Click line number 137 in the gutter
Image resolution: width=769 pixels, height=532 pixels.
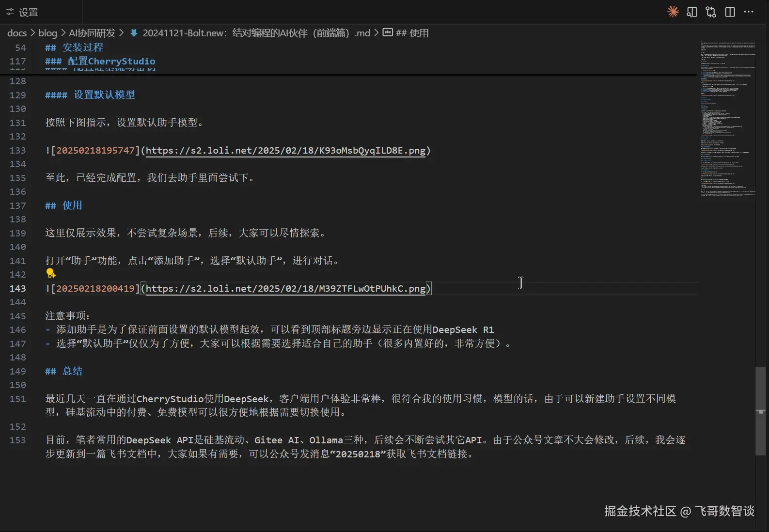point(18,205)
